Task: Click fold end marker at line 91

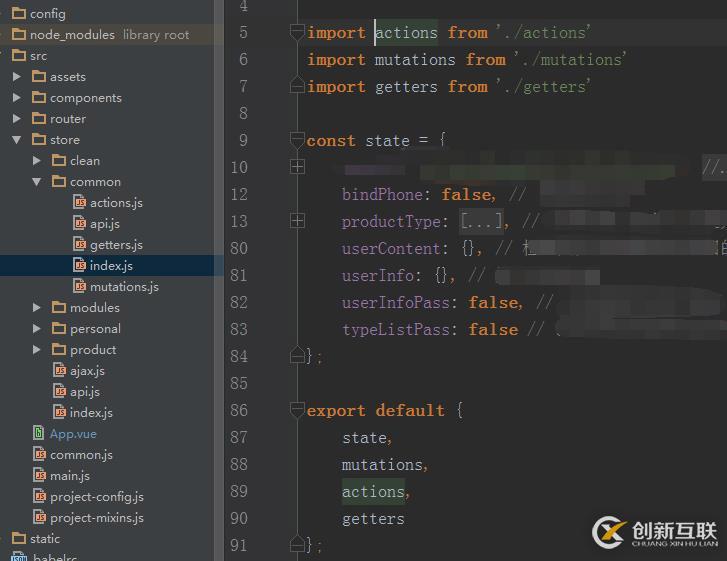Action: pyautogui.click(x=297, y=543)
